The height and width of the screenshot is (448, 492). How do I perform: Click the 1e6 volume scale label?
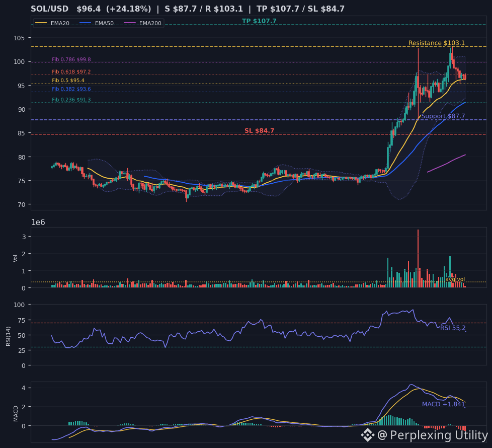pyautogui.click(x=38, y=222)
